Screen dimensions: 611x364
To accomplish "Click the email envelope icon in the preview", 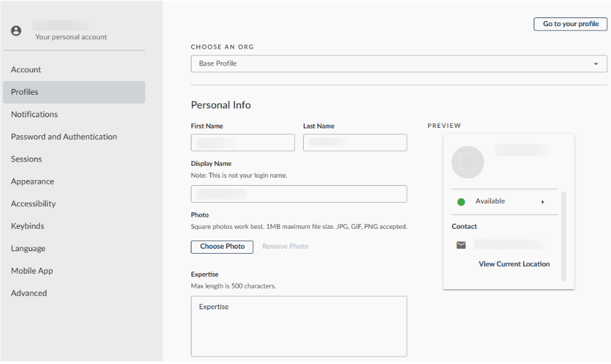I will [x=461, y=245].
